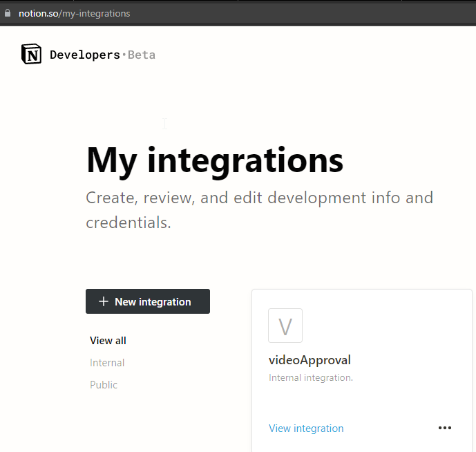This screenshot has height=452, width=476.
Task: Click the my-integrations path in the URL
Action: point(97,13)
